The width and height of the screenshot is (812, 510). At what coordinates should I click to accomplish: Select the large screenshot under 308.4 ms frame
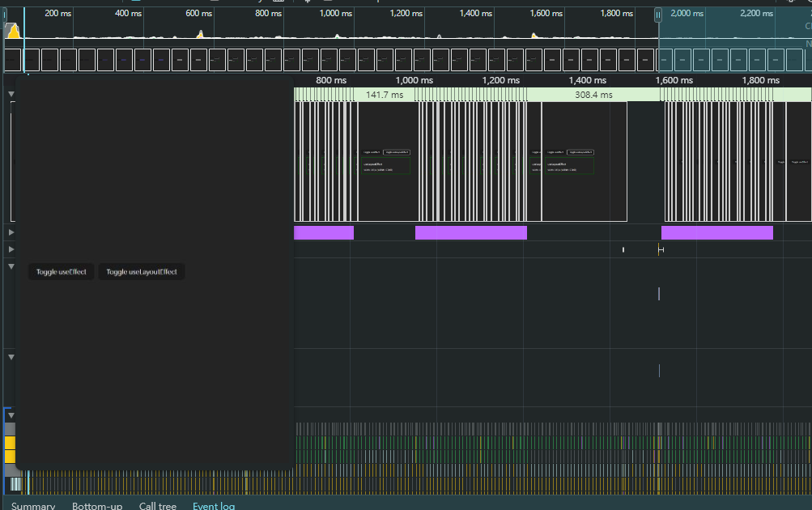tap(584, 162)
